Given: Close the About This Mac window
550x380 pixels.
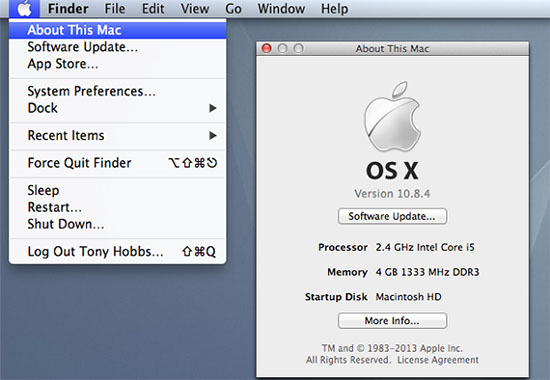Looking at the screenshot, I should (267, 48).
